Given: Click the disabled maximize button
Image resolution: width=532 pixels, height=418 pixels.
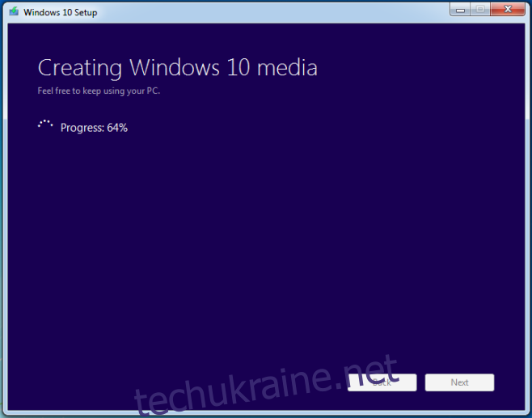Looking at the screenshot, I should [480, 10].
